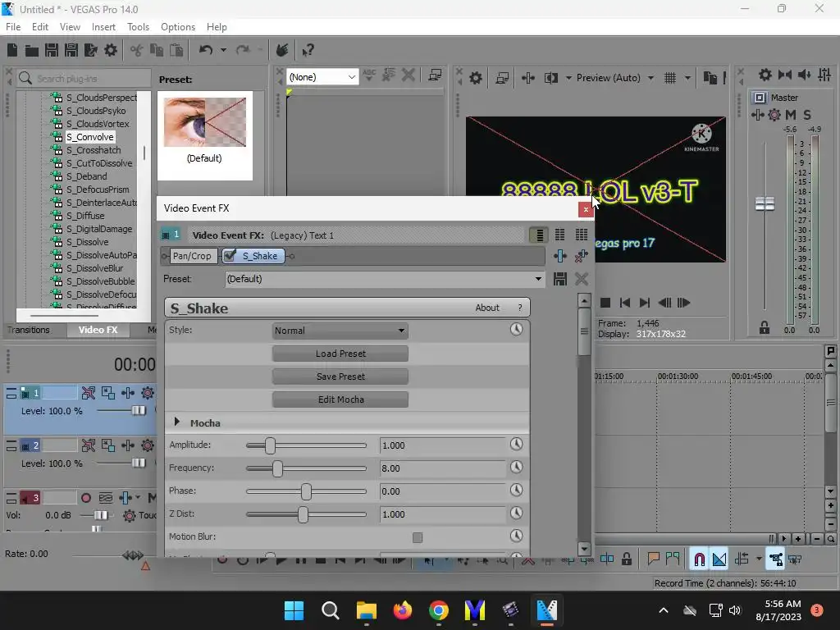Switch FX parameter view to list layout
Viewport: 840px width, 630px height.
point(539,235)
